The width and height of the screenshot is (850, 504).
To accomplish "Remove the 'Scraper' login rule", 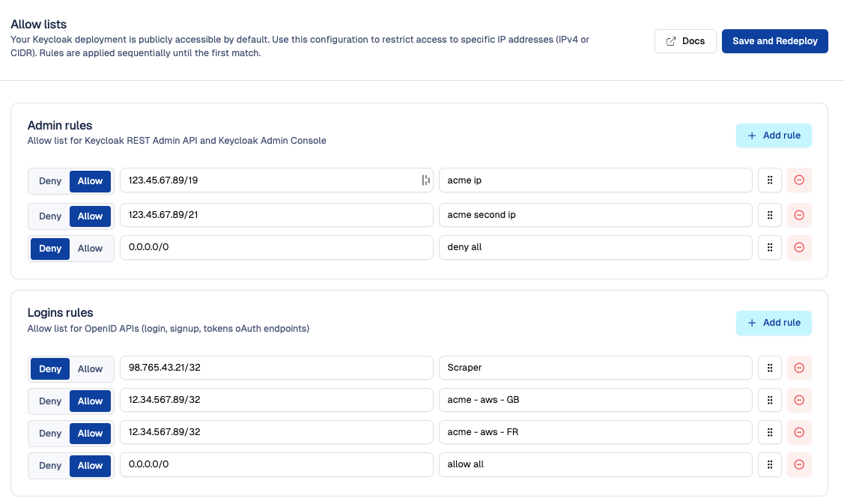I will tap(799, 368).
